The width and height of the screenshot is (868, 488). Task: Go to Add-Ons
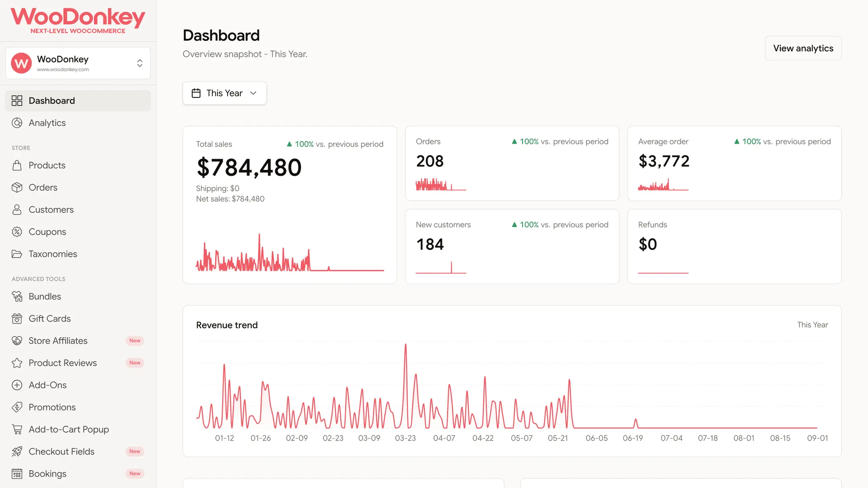point(78,385)
